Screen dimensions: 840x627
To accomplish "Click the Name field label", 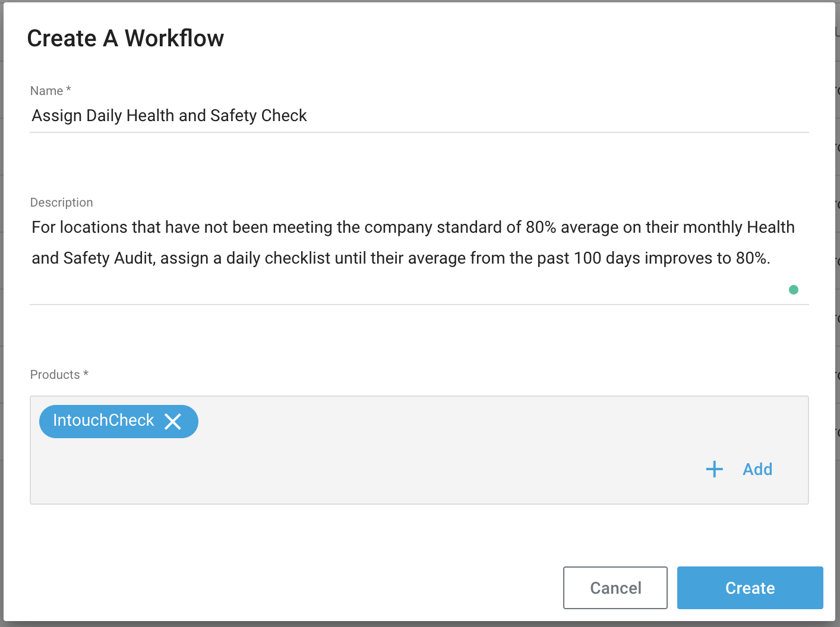I will 47,91.
